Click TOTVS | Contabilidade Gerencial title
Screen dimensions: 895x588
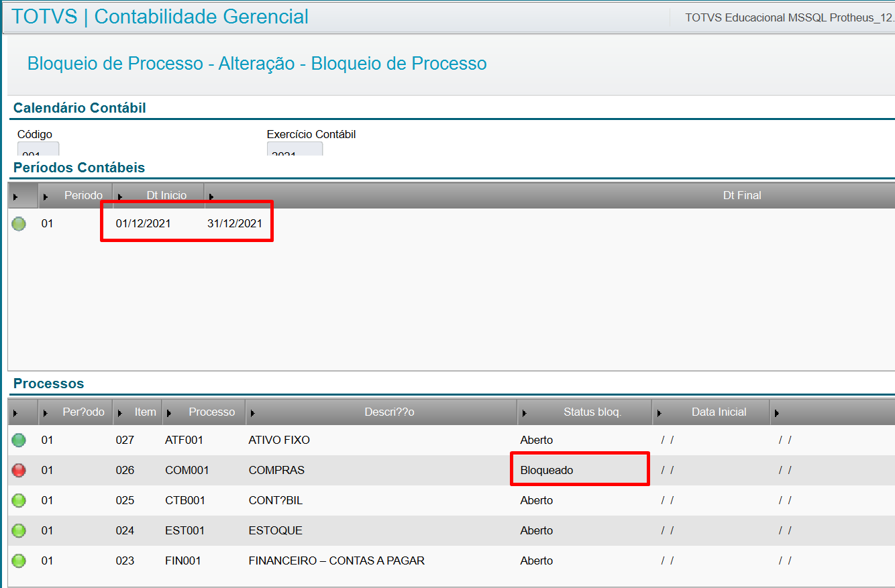click(160, 17)
